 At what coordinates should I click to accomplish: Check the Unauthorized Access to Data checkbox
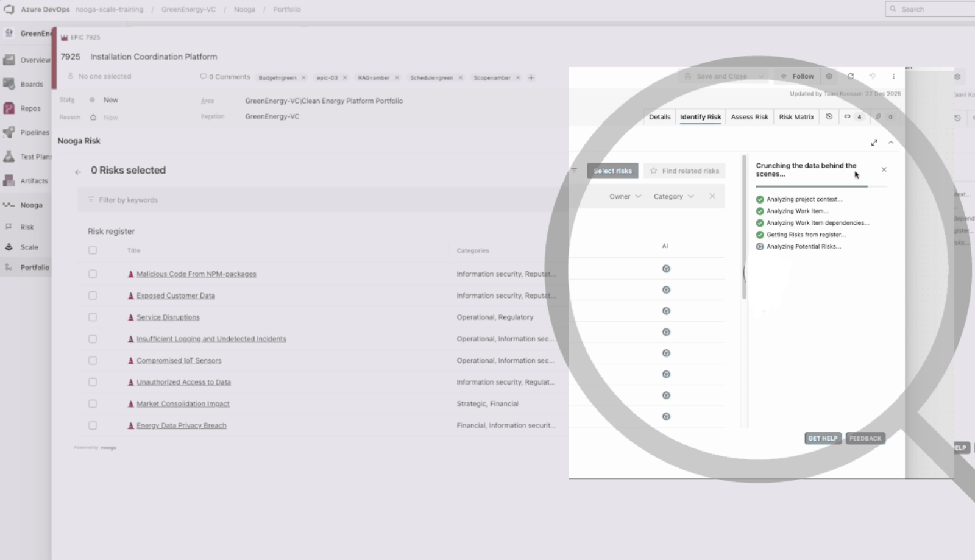[x=93, y=382]
